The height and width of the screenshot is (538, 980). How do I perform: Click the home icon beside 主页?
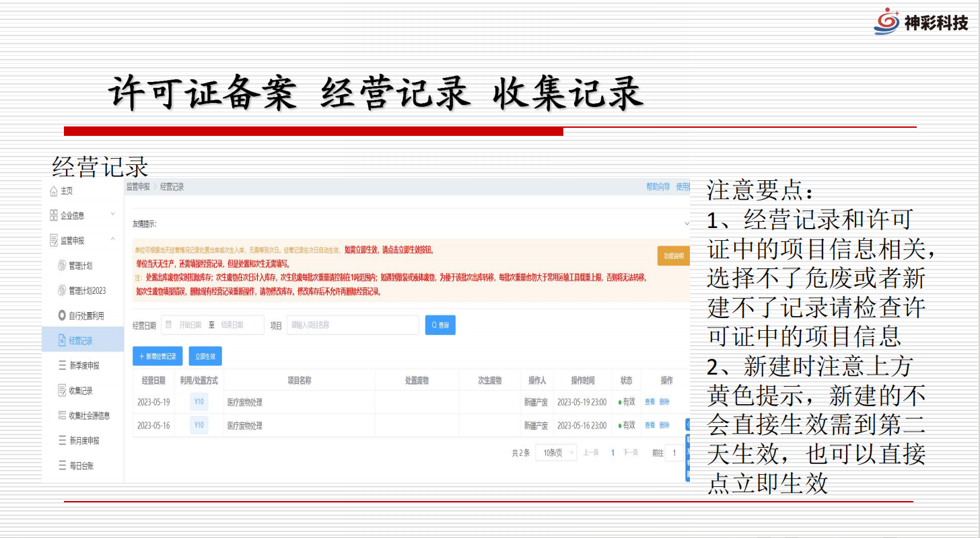tap(54, 192)
